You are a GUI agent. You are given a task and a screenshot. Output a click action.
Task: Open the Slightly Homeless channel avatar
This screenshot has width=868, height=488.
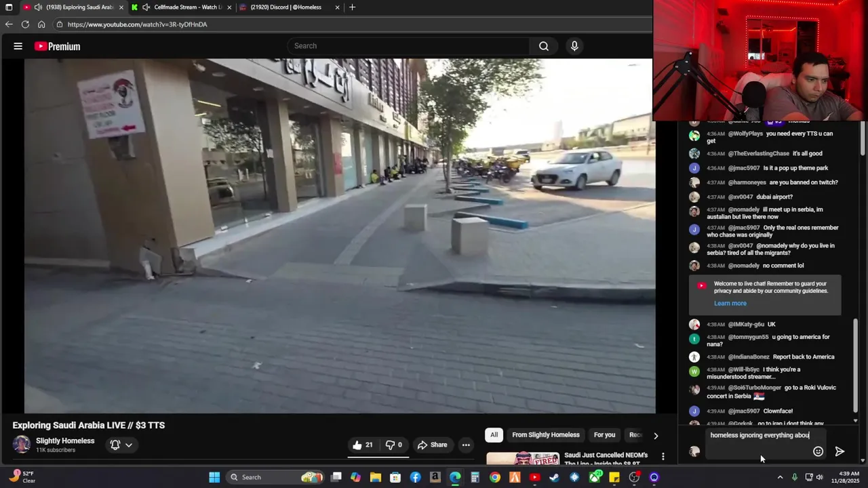tap(22, 445)
